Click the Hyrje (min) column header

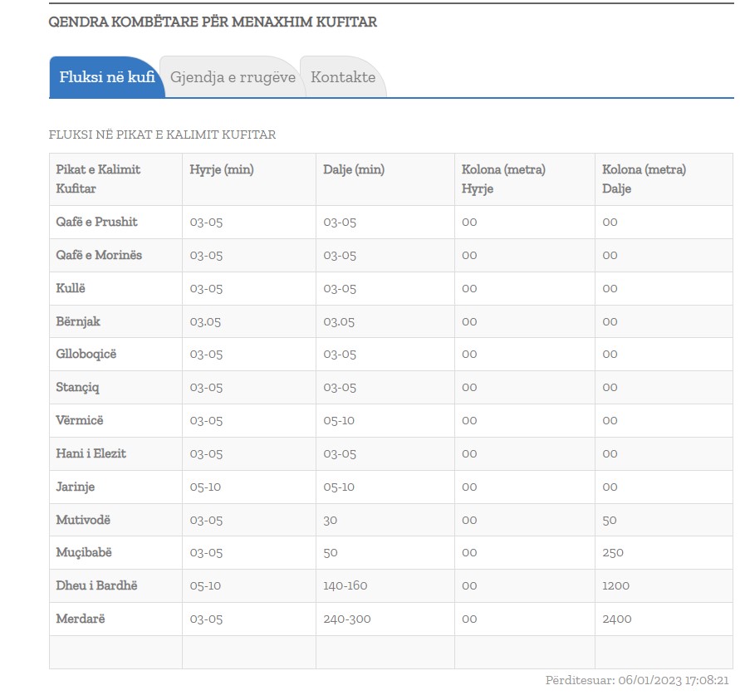(x=222, y=169)
